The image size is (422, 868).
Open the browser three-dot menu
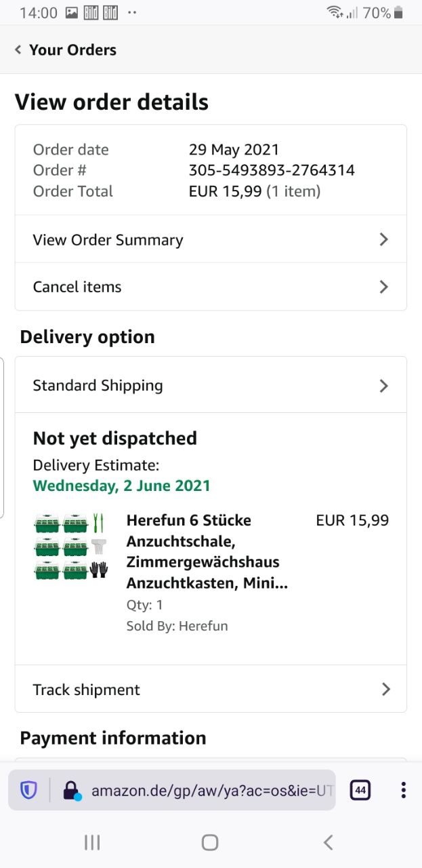pos(403,790)
